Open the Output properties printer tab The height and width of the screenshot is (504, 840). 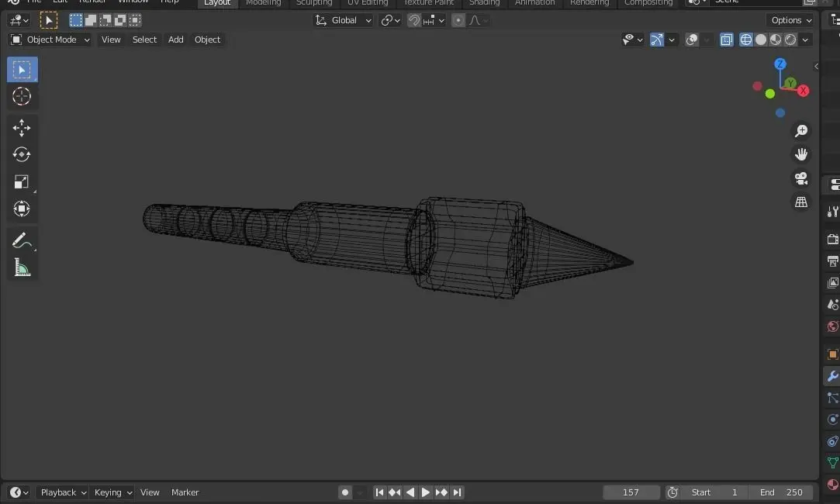(832, 261)
